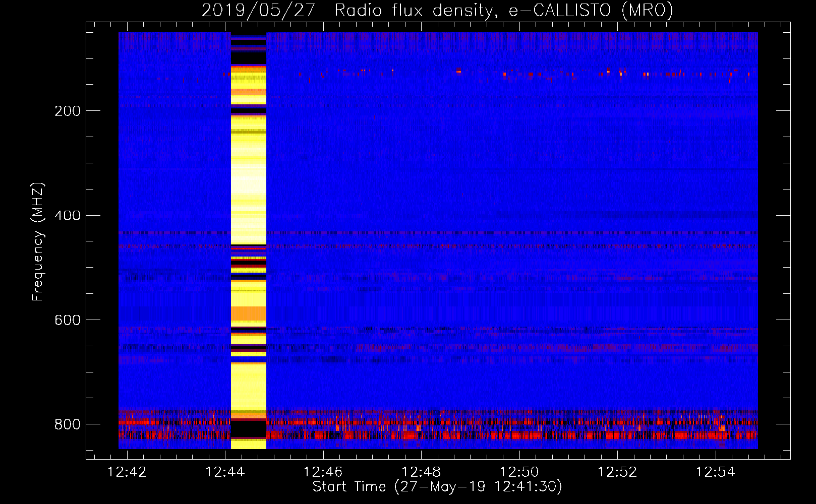Click the 'Start Time (27-May-19 12:41:30)' label
This screenshot has width=816, height=504.
pyautogui.click(x=437, y=487)
